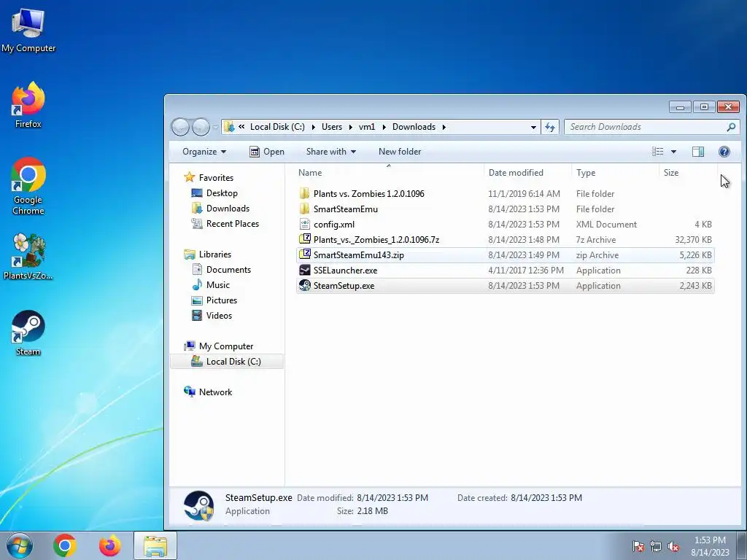Open Desktop under Favorites
The image size is (747, 560).
pos(222,192)
